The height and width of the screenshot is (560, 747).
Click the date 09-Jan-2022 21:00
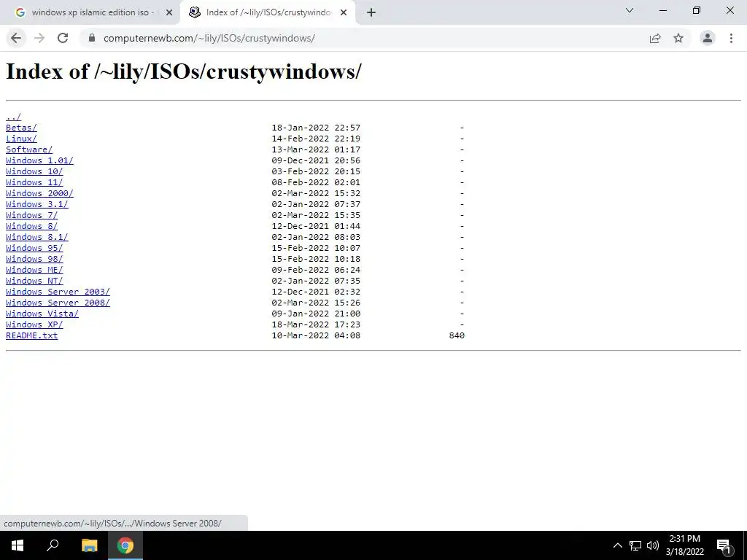(x=316, y=314)
